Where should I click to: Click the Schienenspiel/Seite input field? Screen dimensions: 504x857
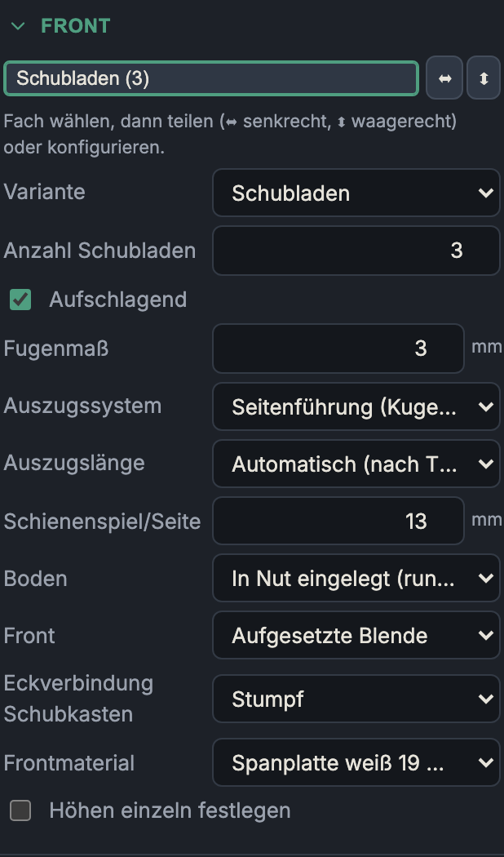[338, 521]
